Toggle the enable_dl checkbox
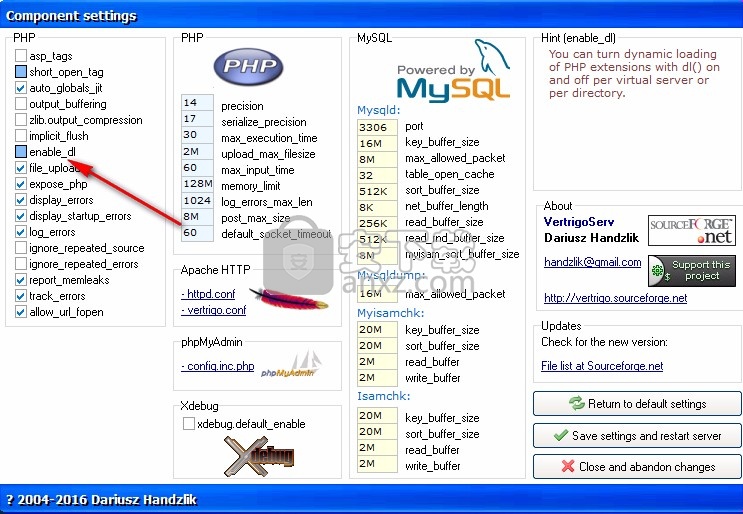The image size is (743, 514). click(x=20, y=152)
